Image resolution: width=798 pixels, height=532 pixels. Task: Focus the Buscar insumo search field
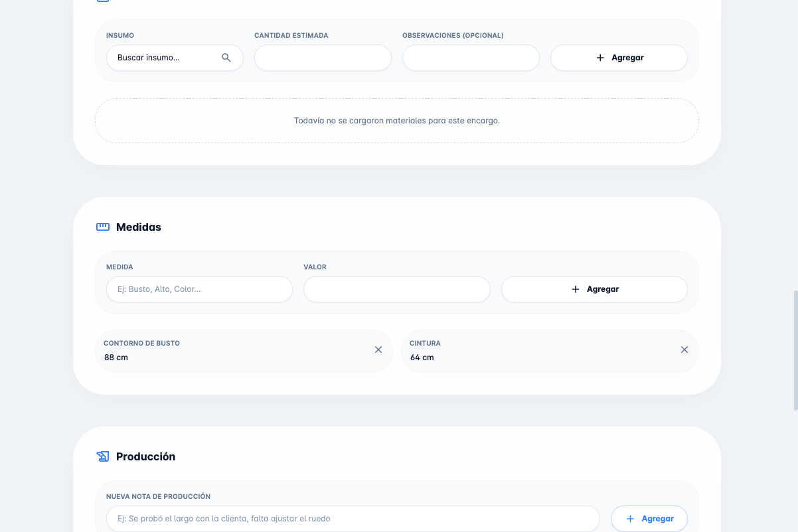pos(175,58)
